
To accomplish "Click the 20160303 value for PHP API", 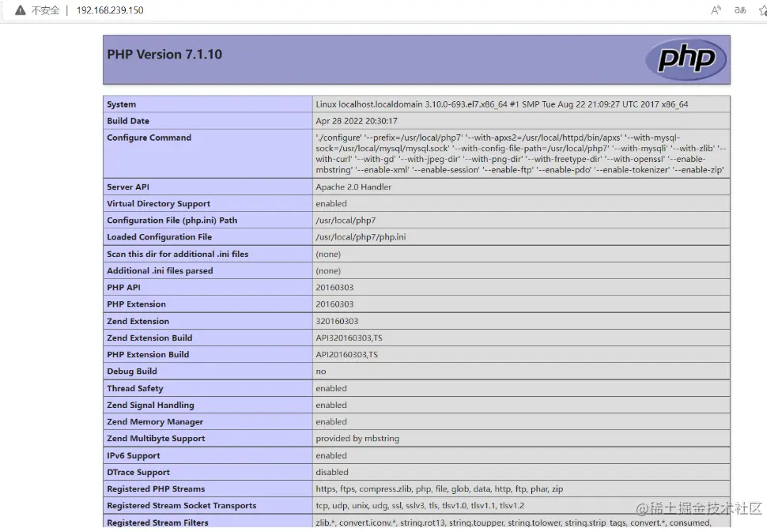I will click(x=334, y=287).
